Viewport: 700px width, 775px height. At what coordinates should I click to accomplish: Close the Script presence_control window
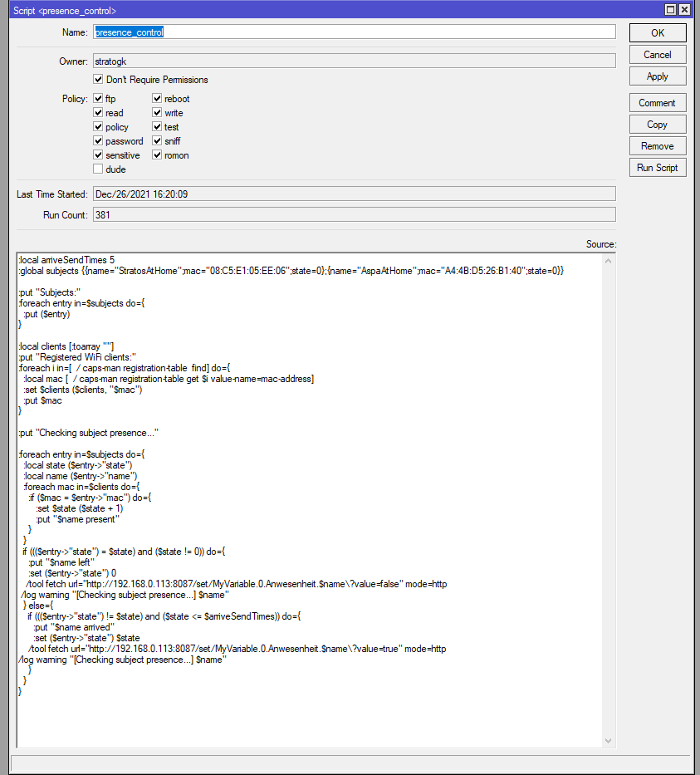point(684,9)
